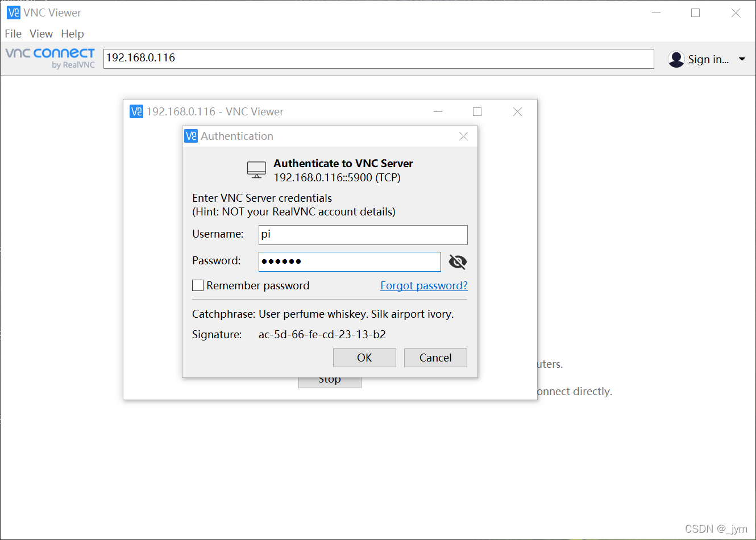Stop the connection attempt

(330, 381)
